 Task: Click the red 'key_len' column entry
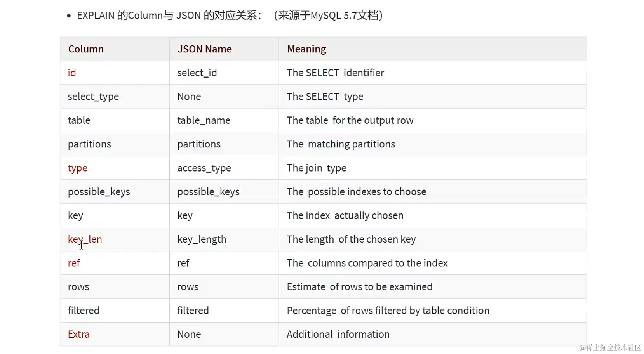coord(85,239)
